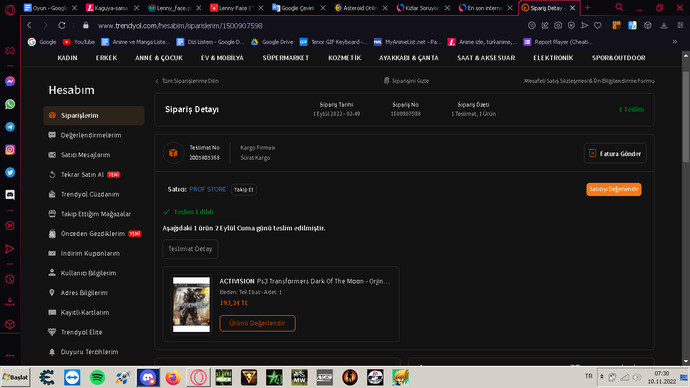Reload the Trendyol page
Viewport: 690px width, 388px height.
point(62,26)
